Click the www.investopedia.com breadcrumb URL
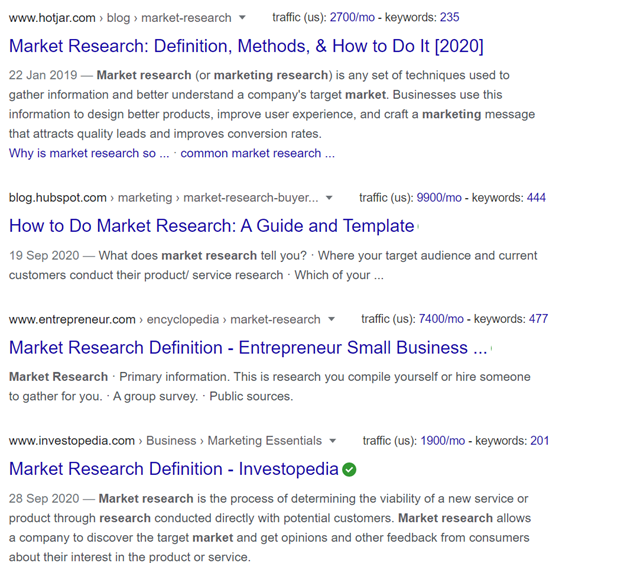This screenshot has height=563, width=624. pyautogui.click(x=72, y=441)
